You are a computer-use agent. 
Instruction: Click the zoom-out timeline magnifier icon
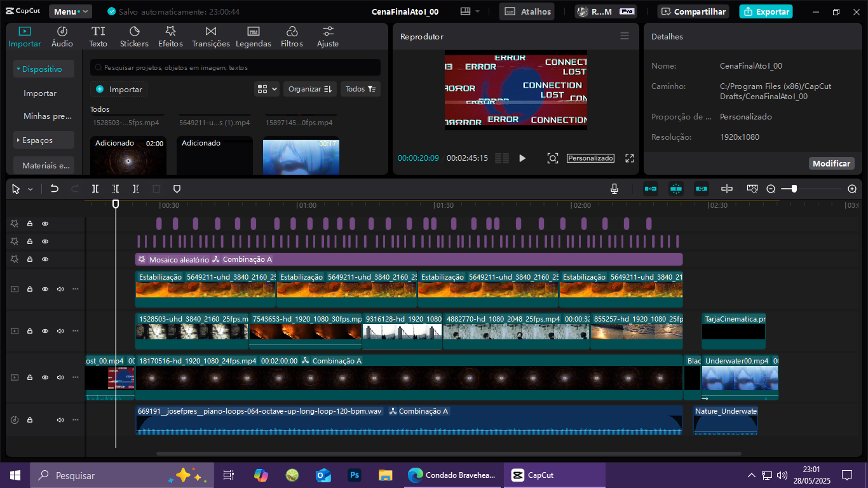771,189
